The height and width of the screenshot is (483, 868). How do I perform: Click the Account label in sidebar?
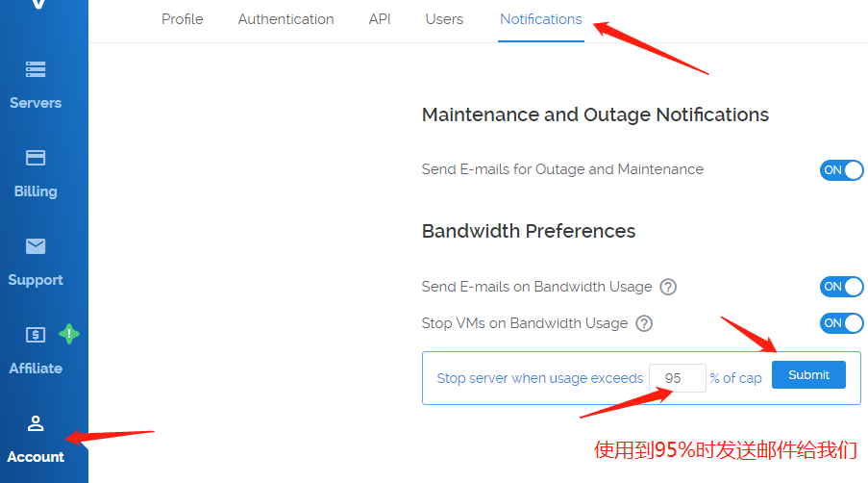click(36, 457)
